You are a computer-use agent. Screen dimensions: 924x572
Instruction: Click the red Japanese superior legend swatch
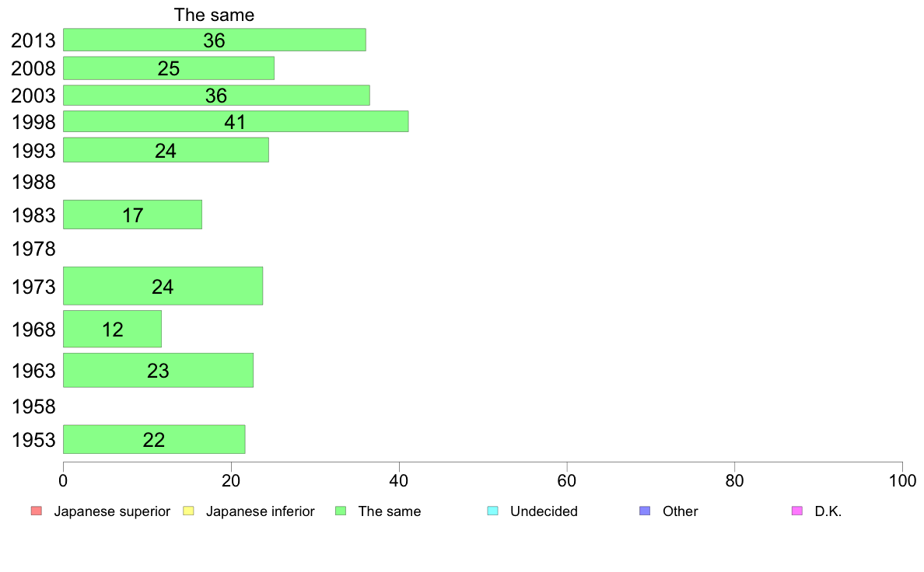coord(35,511)
